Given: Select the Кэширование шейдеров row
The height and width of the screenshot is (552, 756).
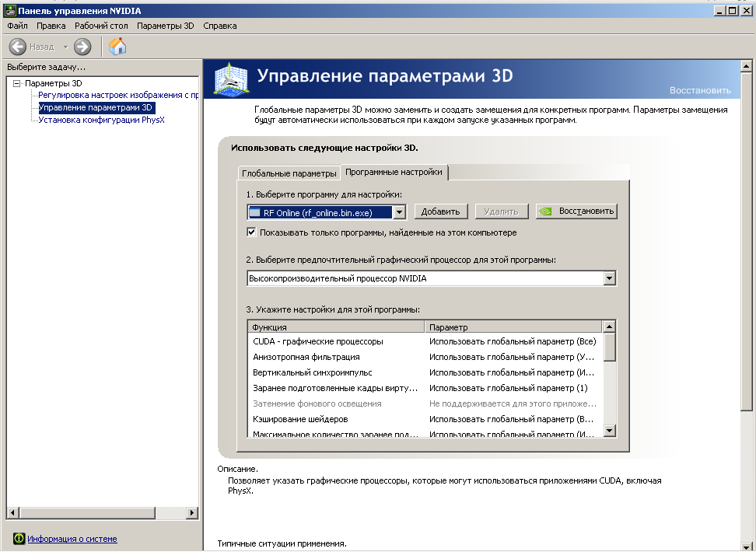Looking at the screenshot, I should click(x=425, y=419).
